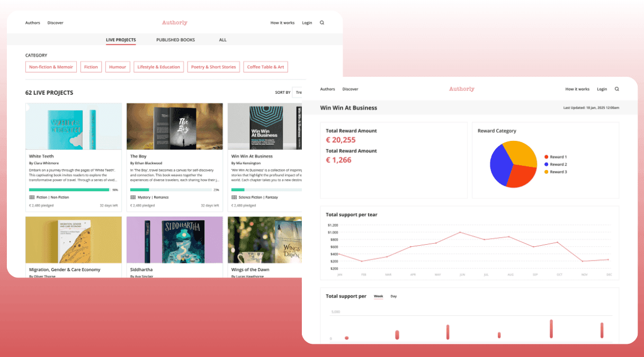This screenshot has height=357, width=644.
Task: Click How it works in the left window
Action: (x=282, y=23)
